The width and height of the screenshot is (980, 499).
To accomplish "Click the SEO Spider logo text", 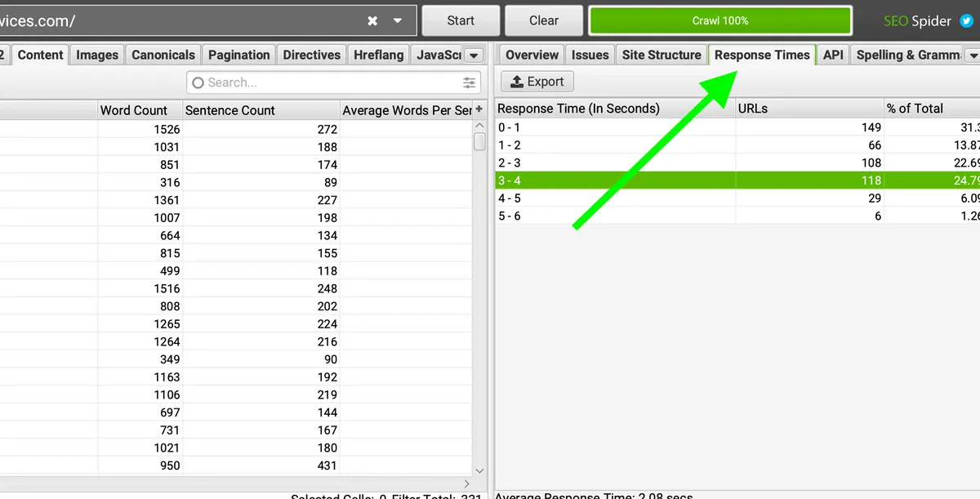I will click(917, 20).
